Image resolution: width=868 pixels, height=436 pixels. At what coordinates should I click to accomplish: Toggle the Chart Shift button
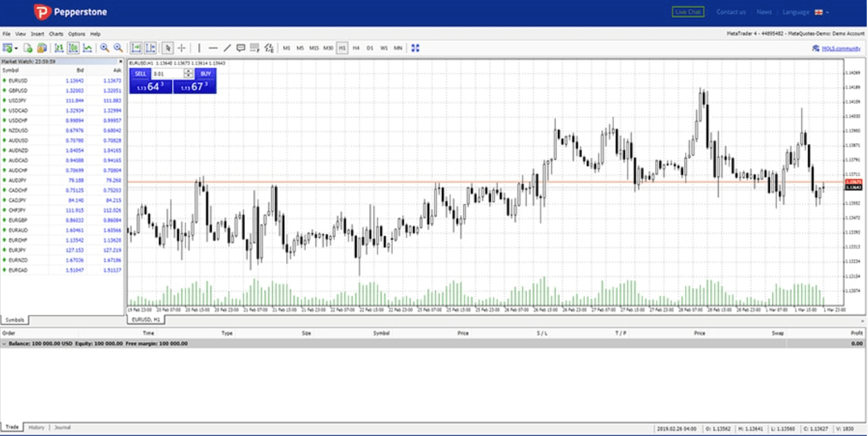coord(150,48)
